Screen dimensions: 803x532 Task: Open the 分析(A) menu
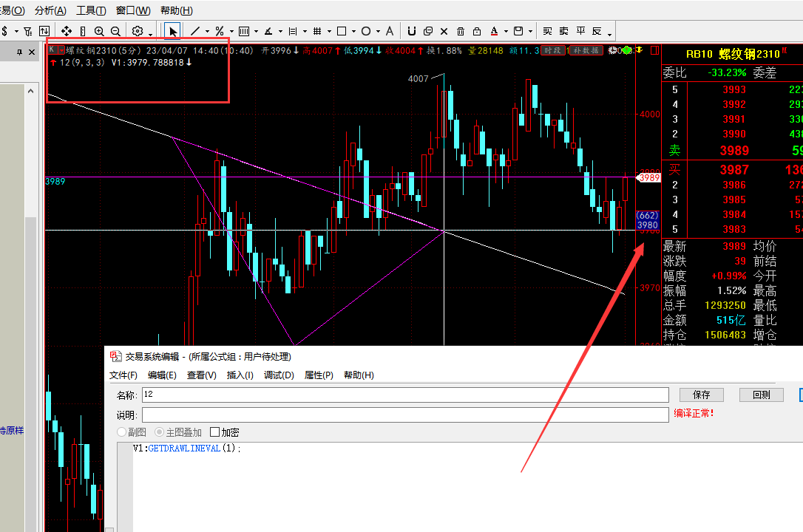pos(51,10)
